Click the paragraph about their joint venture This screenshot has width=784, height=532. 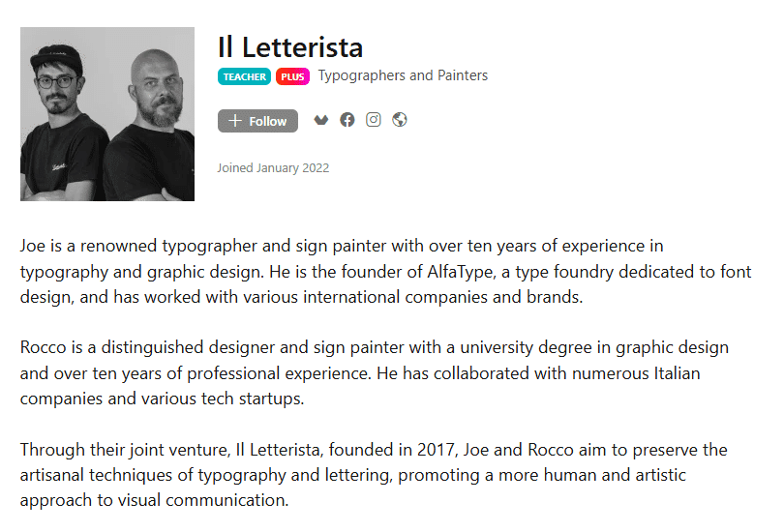(374, 475)
